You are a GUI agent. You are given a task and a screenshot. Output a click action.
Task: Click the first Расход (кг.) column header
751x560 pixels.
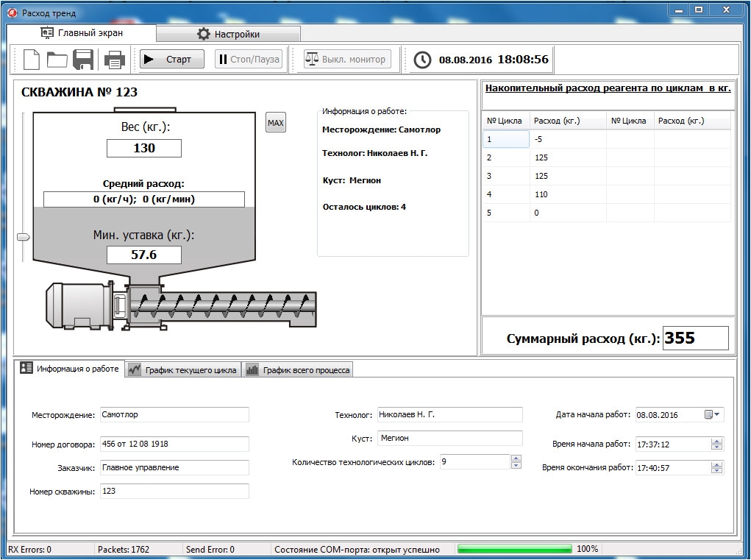click(x=568, y=121)
